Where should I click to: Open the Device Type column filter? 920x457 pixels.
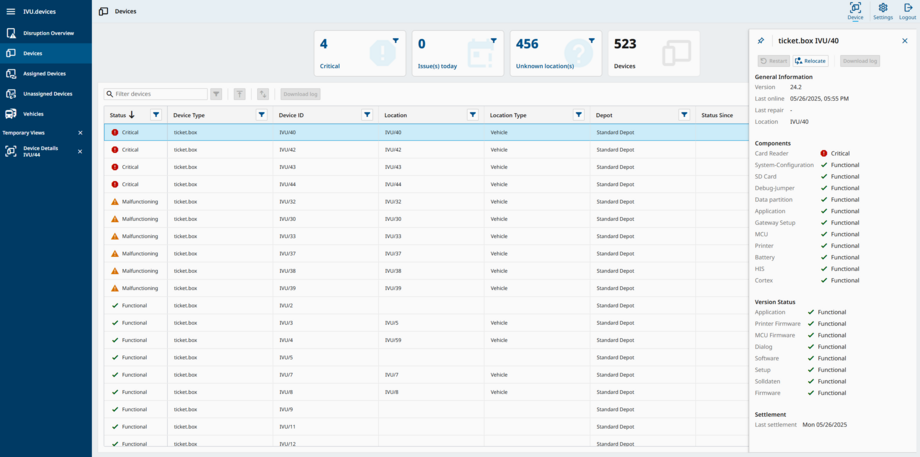coord(262,115)
